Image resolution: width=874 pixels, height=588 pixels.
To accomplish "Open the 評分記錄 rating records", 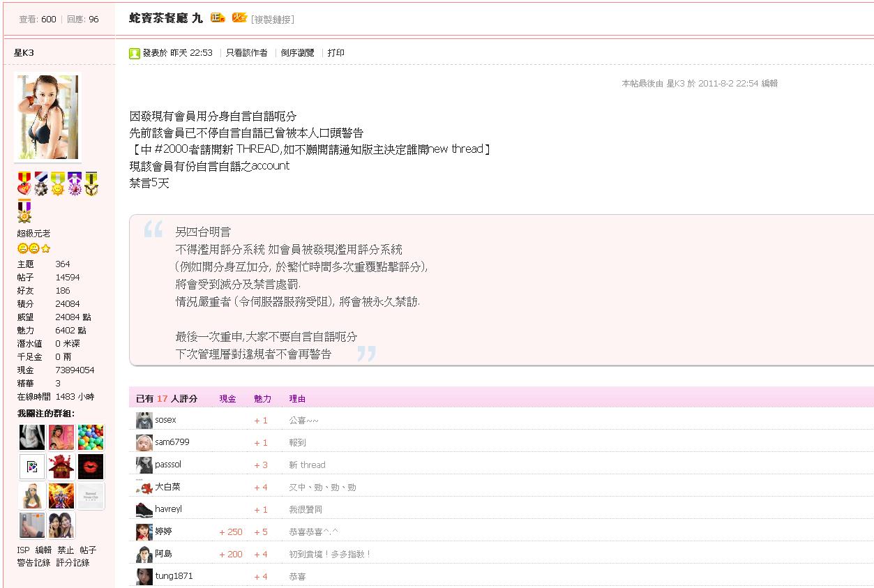I will [73, 563].
